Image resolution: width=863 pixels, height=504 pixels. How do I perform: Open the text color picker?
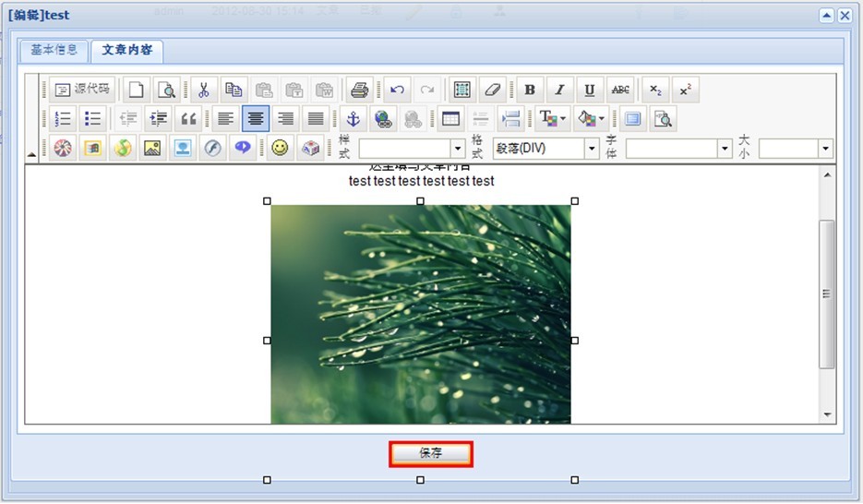pyautogui.click(x=553, y=118)
